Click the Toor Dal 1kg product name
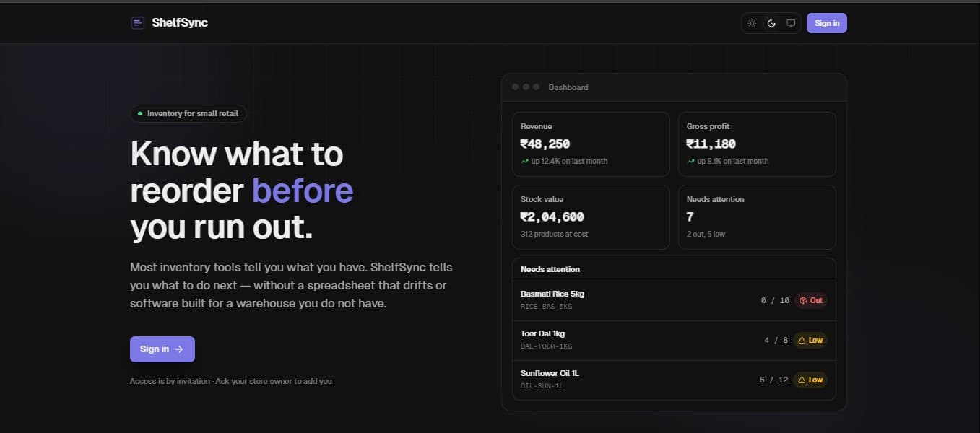Screen dimensions: 980x433 [543, 334]
